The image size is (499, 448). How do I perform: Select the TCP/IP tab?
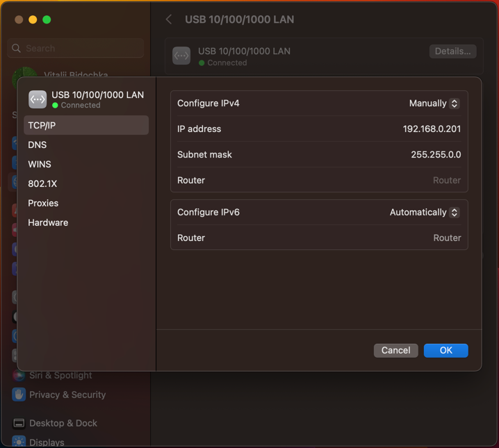point(42,125)
